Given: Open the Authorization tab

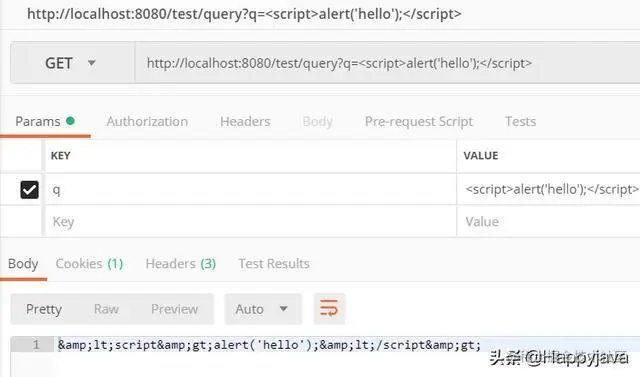Looking at the screenshot, I should [147, 121].
